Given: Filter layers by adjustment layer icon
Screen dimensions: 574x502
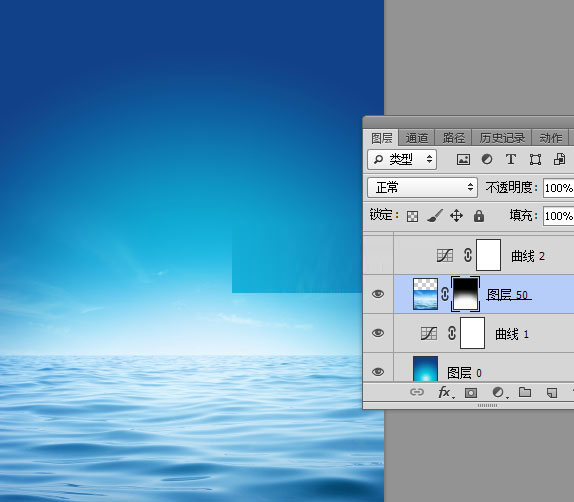Looking at the screenshot, I should pos(487,159).
